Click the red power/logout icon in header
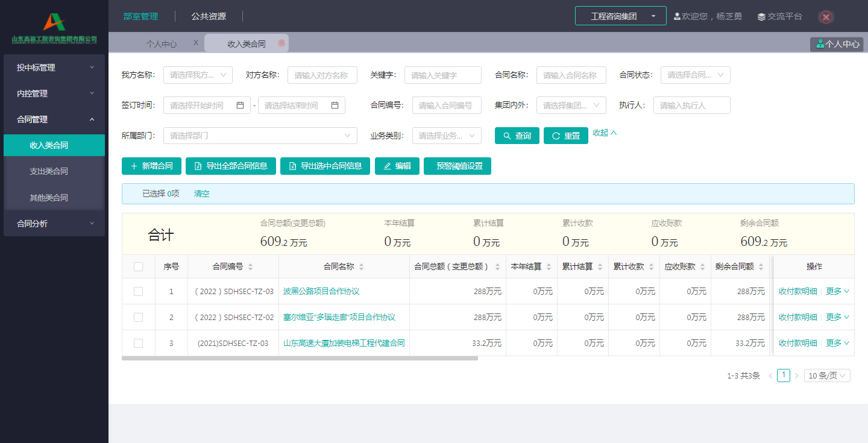This screenshot has height=443, width=868. 826,17
